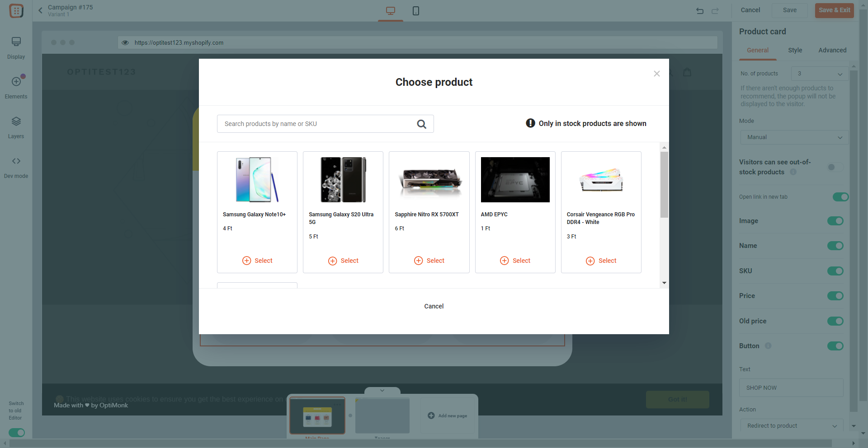
Task: Toggle the Price switch
Action: pyautogui.click(x=835, y=296)
